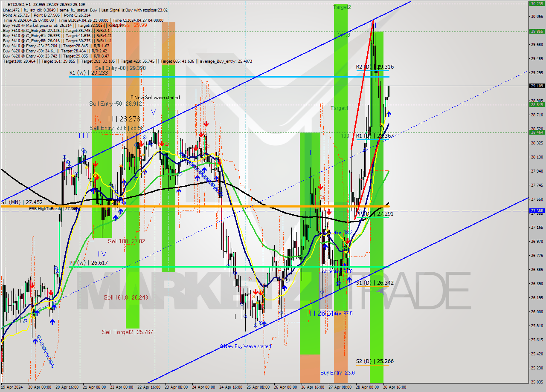Click the current price tag 29.109

tap(537, 86)
